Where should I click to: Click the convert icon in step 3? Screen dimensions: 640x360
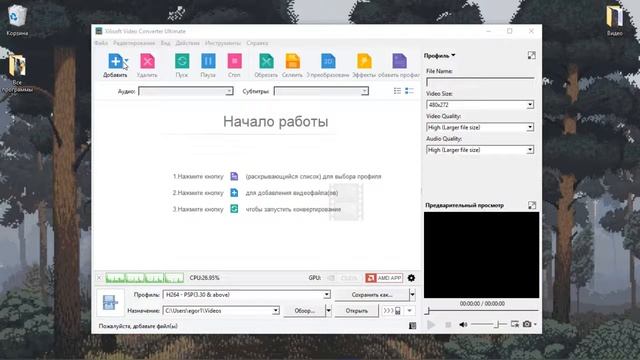tap(234, 209)
